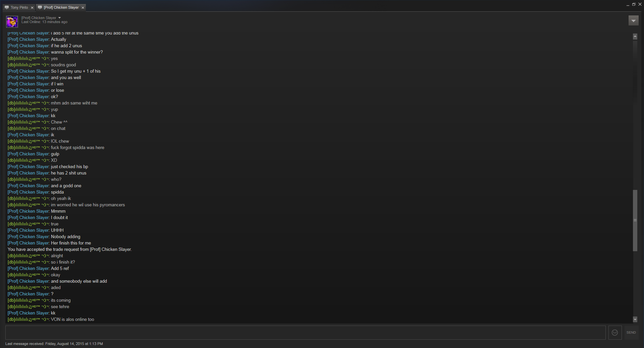This screenshot has width=644, height=348.
Task: Close the chat window
Action: [640, 4]
